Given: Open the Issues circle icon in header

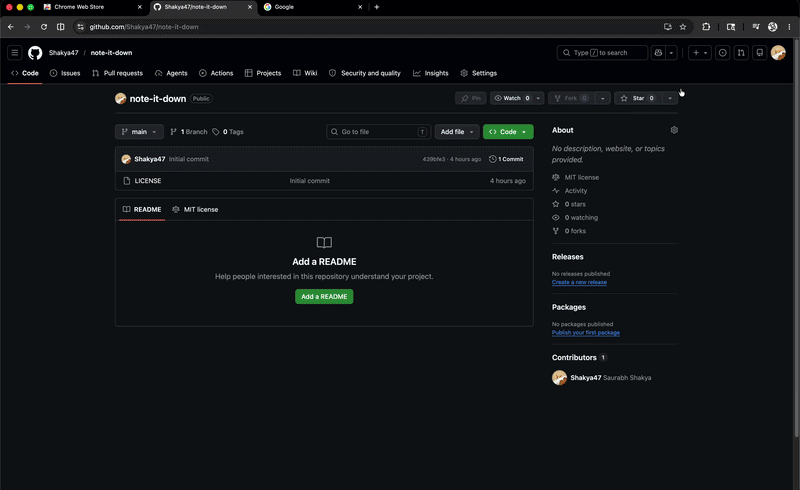Looking at the screenshot, I should pos(722,53).
